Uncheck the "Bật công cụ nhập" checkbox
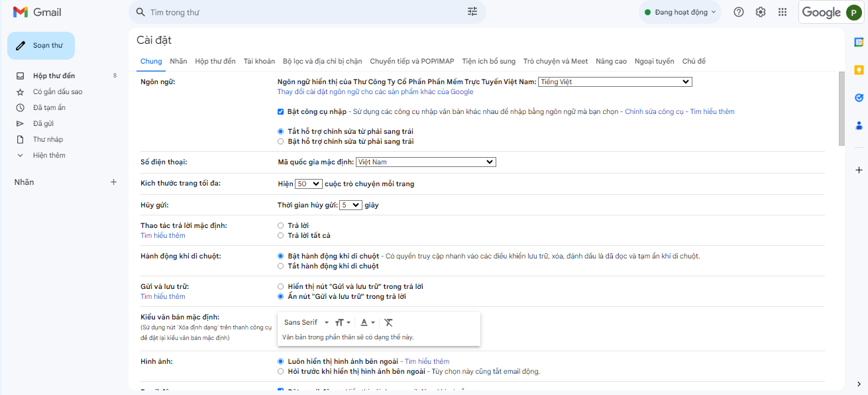The height and width of the screenshot is (395, 868). click(x=281, y=112)
